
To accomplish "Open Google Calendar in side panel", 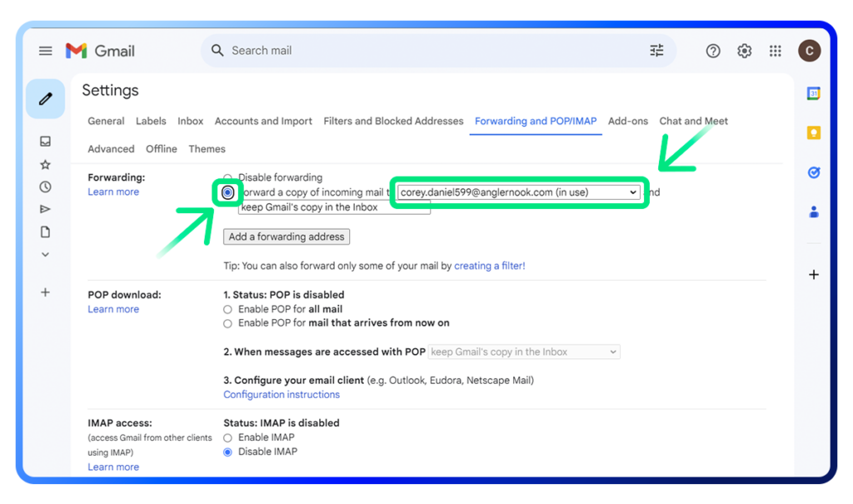I will click(x=814, y=94).
